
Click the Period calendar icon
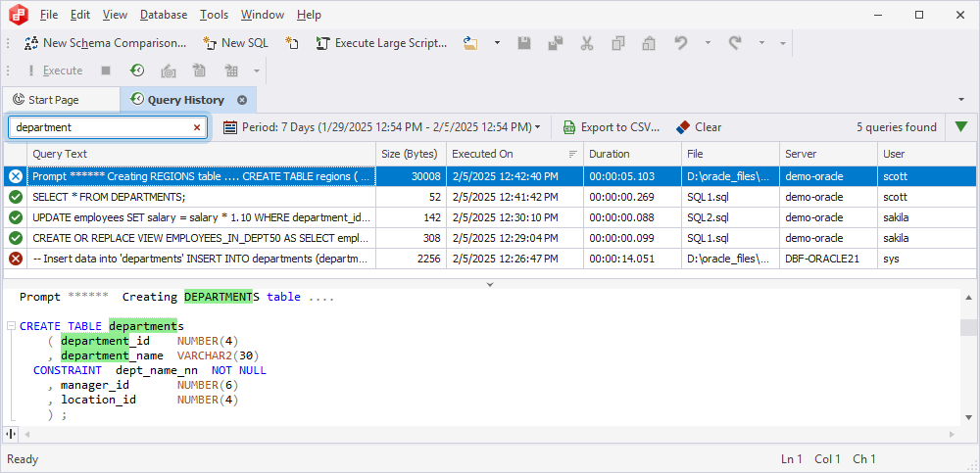pyautogui.click(x=230, y=127)
